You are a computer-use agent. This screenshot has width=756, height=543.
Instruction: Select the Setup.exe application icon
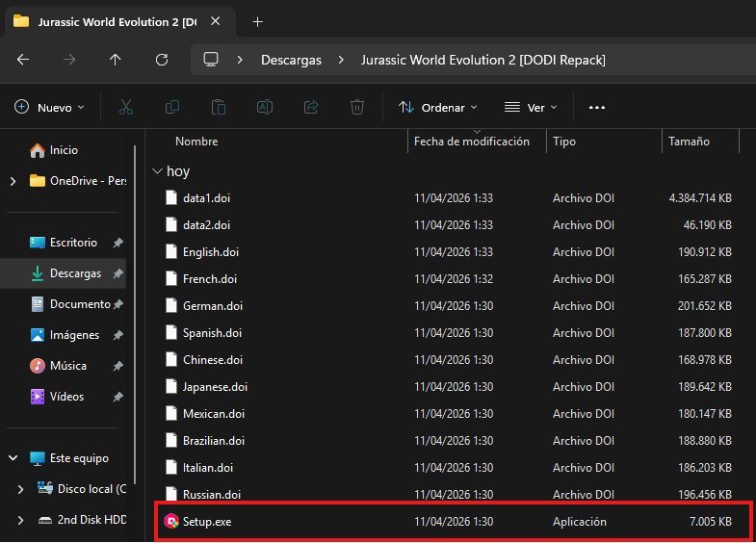coord(171,521)
